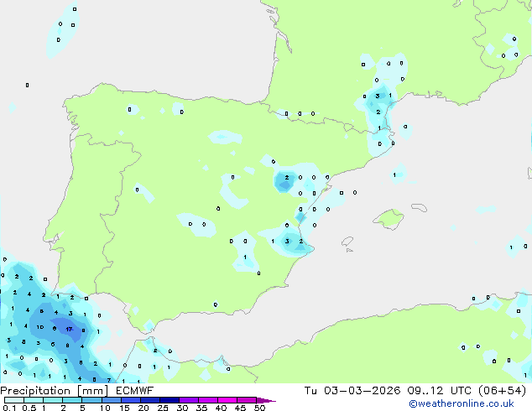This screenshot has height=411, width=532.
Task: Click the "10" precipitation value beside the 17
Action: pos(40,327)
